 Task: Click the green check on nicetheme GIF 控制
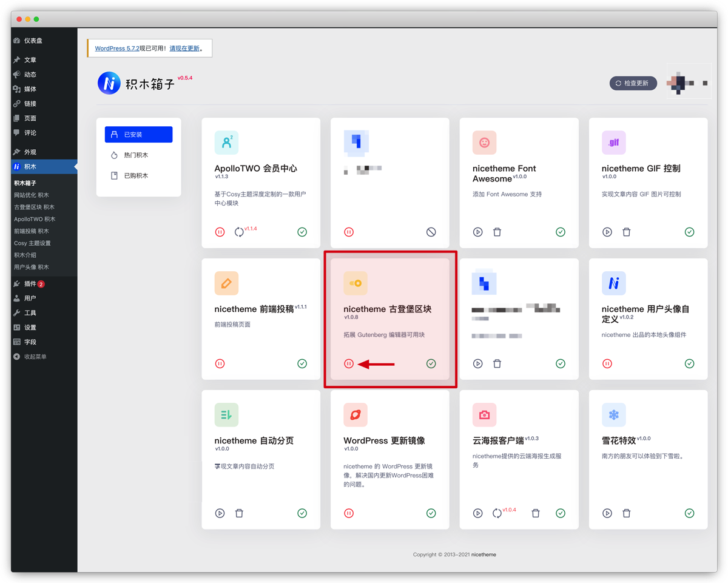click(690, 232)
